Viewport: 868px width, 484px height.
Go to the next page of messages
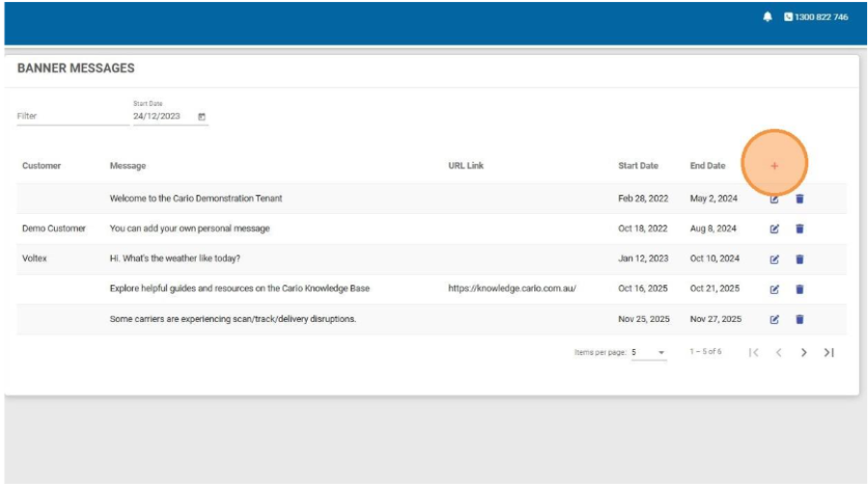click(803, 353)
